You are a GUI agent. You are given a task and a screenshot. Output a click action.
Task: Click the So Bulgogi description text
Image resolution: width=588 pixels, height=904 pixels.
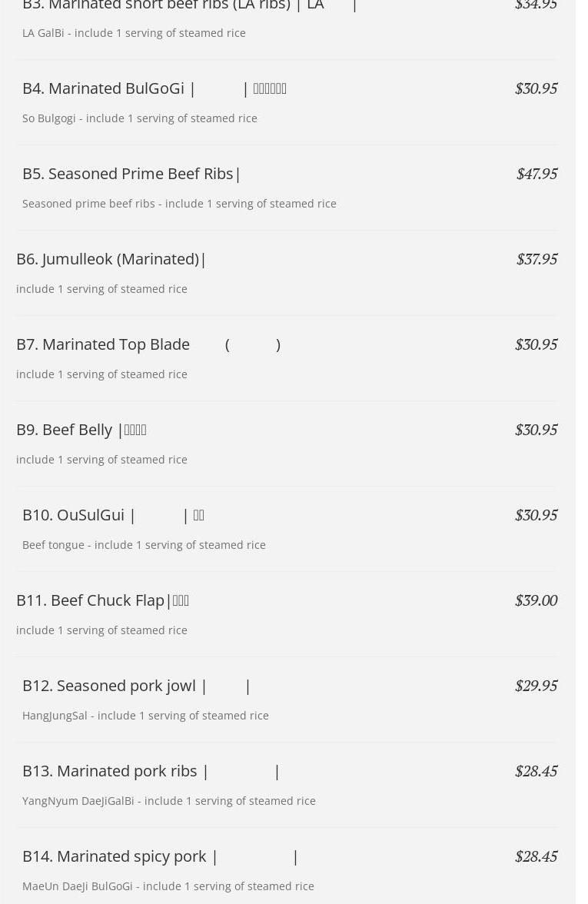click(x=140, y=118)
